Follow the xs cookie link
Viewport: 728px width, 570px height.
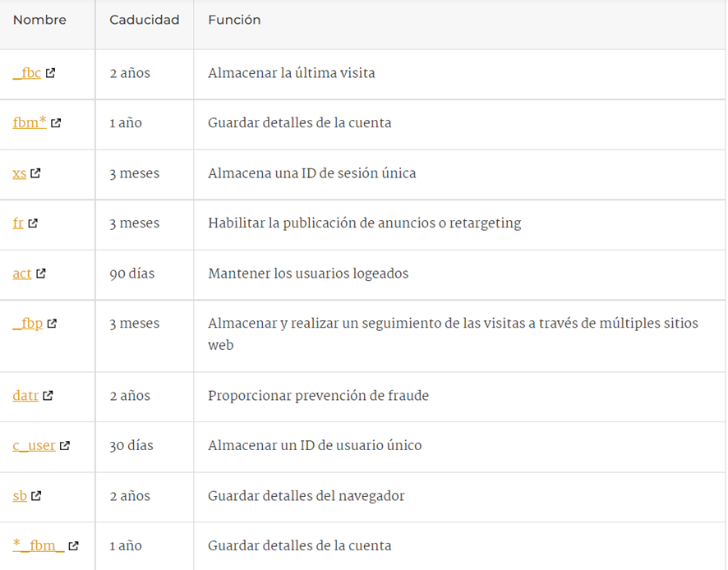pos(20,173)
